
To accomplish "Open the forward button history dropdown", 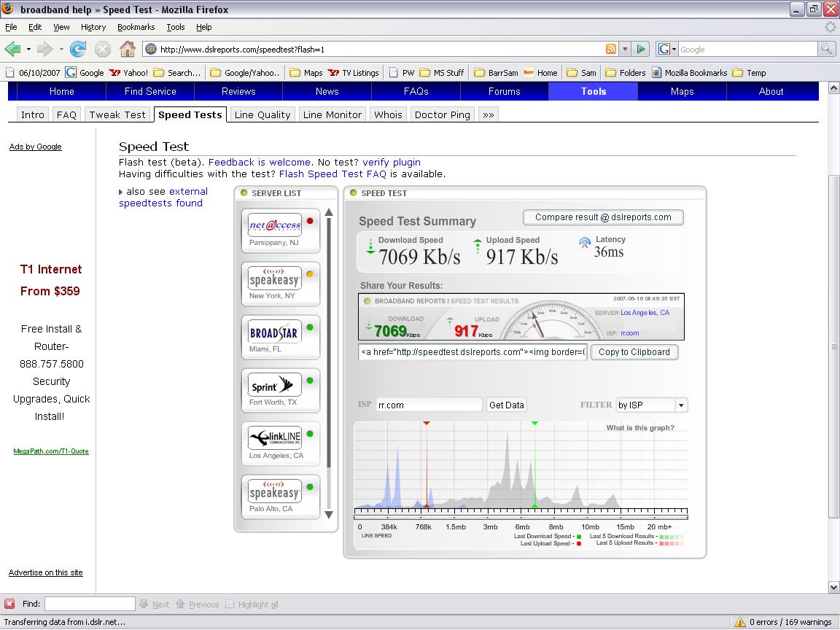I will click(61, 50).
